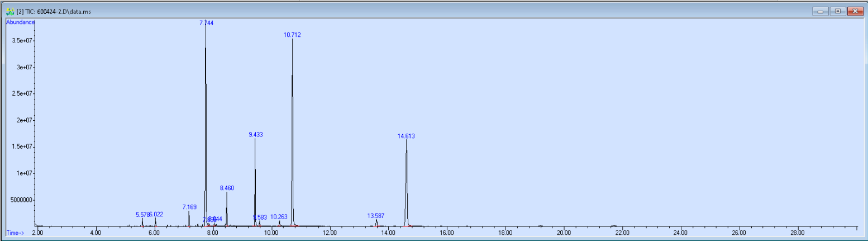The width and height of the screenshot is (868, 241).
Task: Select the peak labeled 7.169
Action: point(189,207)
